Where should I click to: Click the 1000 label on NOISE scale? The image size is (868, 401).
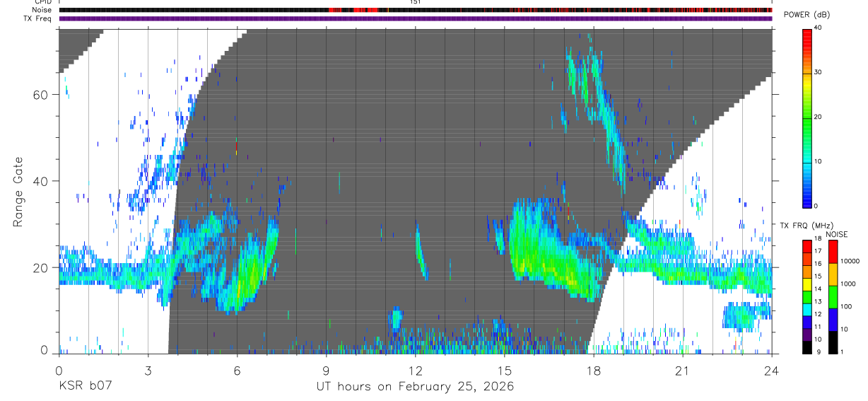tap(848, 285)
